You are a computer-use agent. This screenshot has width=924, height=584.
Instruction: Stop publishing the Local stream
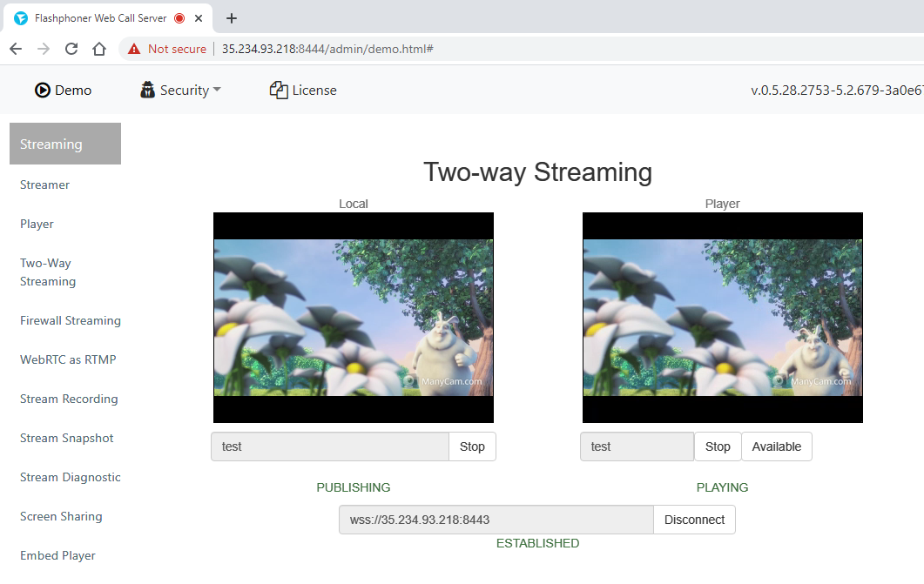point(472,446)
